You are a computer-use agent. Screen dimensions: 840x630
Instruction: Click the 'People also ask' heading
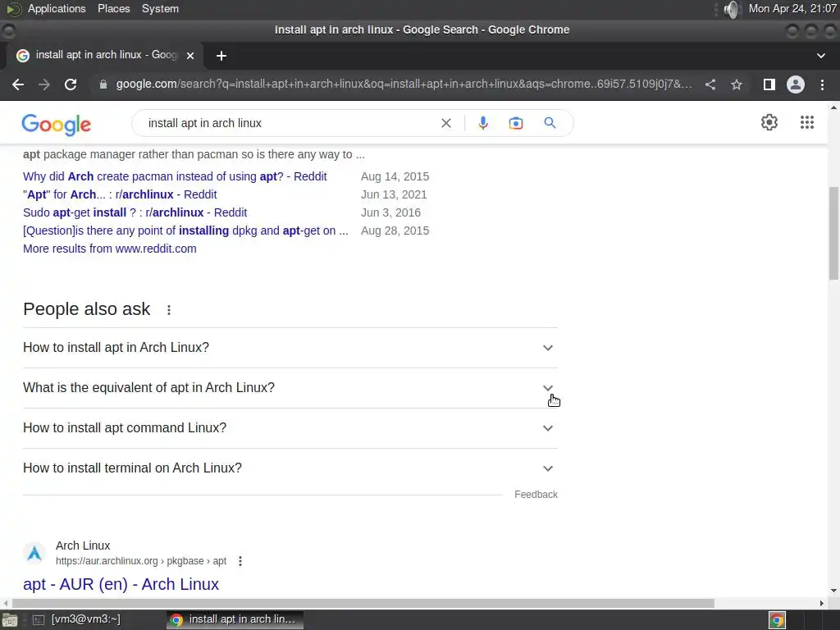87,309
